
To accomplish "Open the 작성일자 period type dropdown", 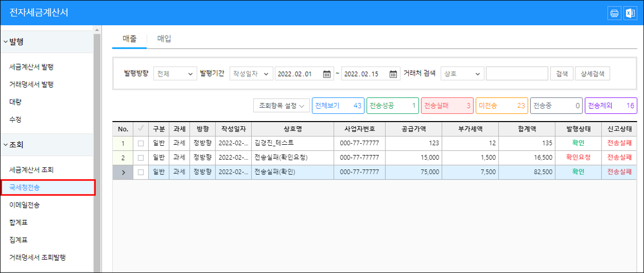I will 251,74.
